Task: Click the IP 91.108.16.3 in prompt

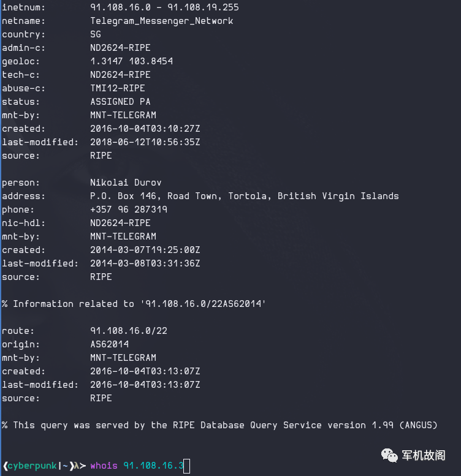Action: (153, 466)
